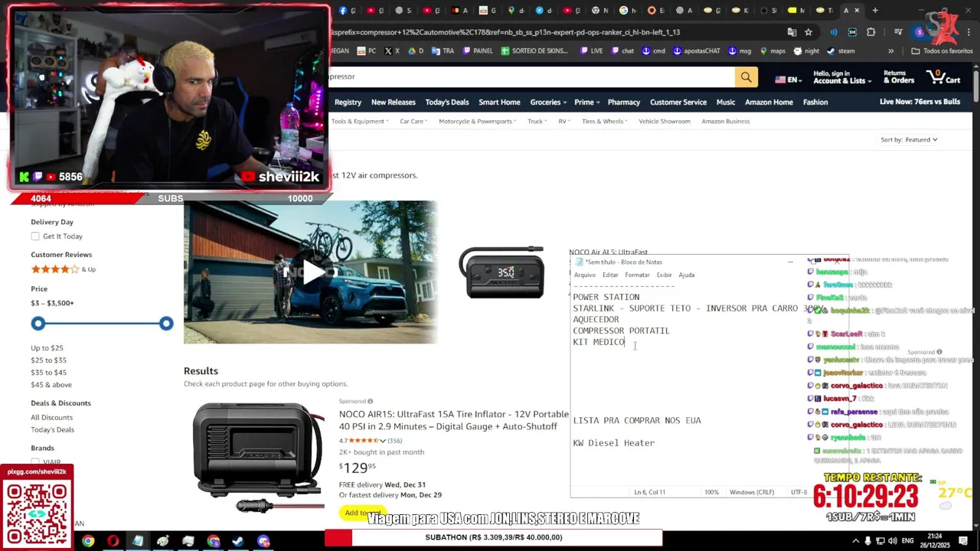The width and height of the screenshot is (980, 551).
Task: Open the LIVE Twitch bookmark
Action: pyautogui.click(x=592, y=51)
